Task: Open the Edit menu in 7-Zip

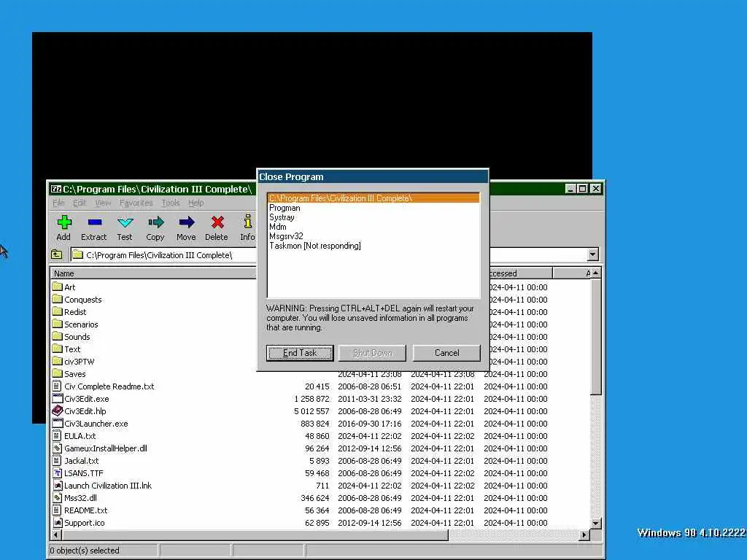Action: [x=80, y=203]
